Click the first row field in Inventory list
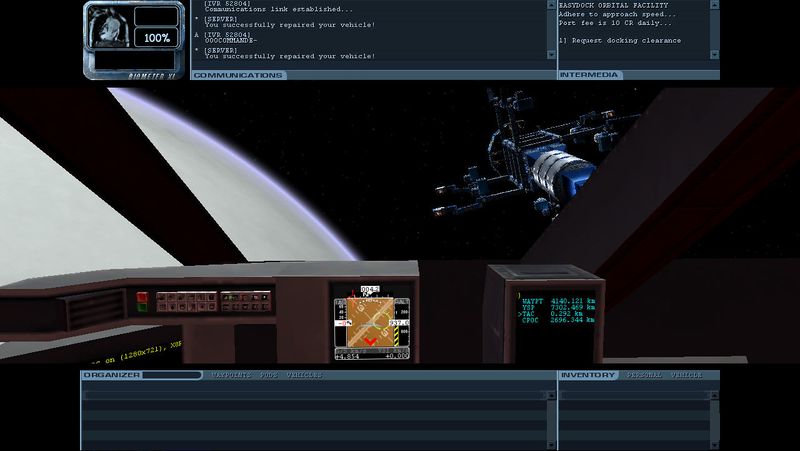The width and height of the screenshot is (800, 451). [x=634, y=395]
